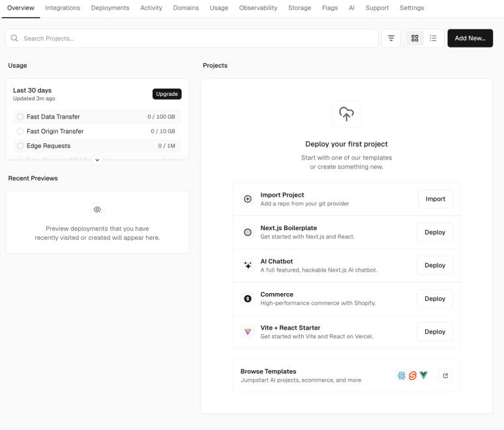The image size is (504, 430).
Task: Open the Overview tab
Action: coord(21,8)
